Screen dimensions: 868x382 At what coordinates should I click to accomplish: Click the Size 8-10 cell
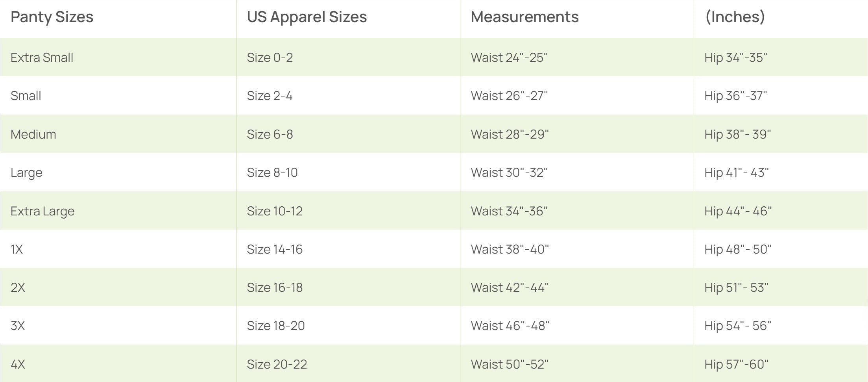click(x=272, y=172)
